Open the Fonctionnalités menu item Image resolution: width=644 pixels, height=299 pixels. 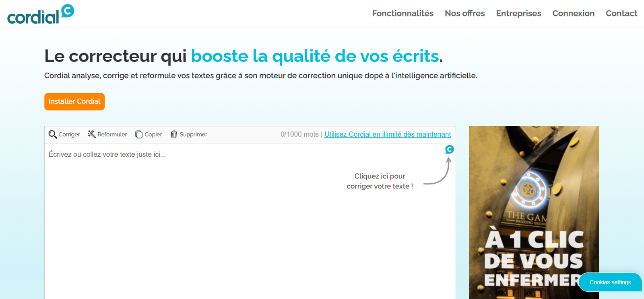pos(402,13)
